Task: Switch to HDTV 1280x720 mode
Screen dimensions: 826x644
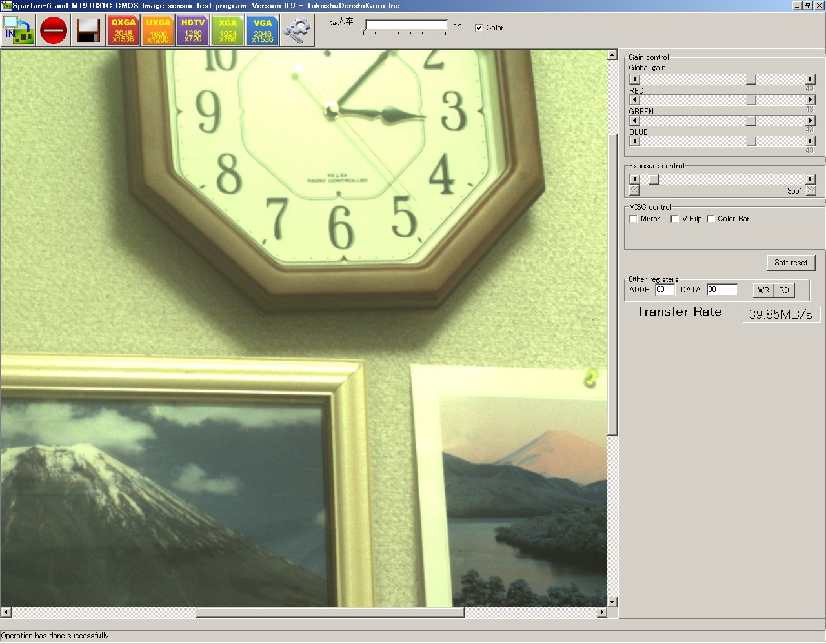Action: (192, 30)
